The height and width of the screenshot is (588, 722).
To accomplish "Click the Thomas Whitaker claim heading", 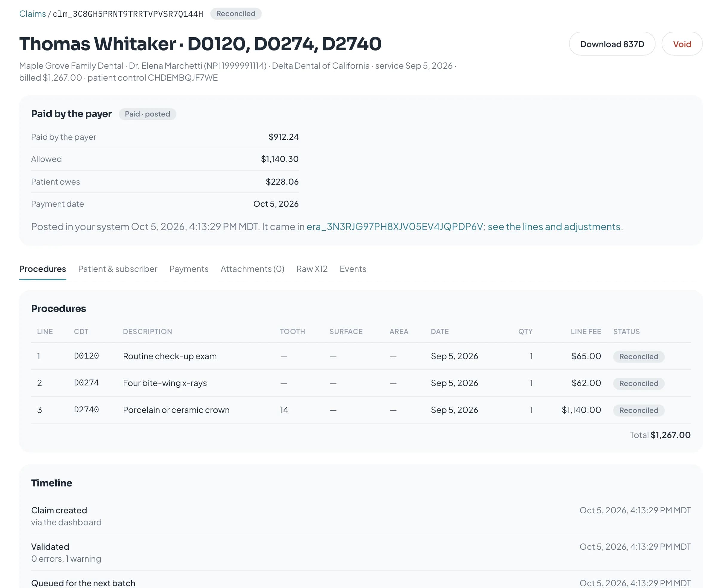I will pyautogui.click(x=200, y=44).
